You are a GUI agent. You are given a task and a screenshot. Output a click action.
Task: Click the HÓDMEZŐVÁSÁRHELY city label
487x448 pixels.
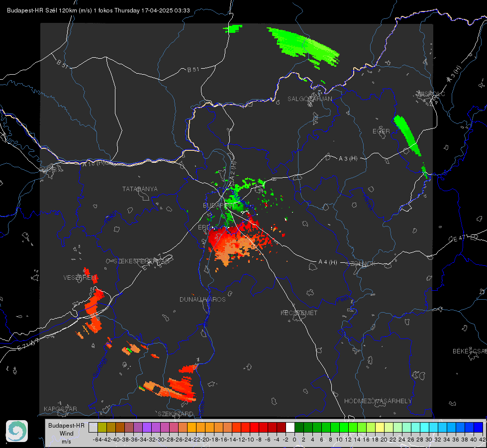click(378, 401)
